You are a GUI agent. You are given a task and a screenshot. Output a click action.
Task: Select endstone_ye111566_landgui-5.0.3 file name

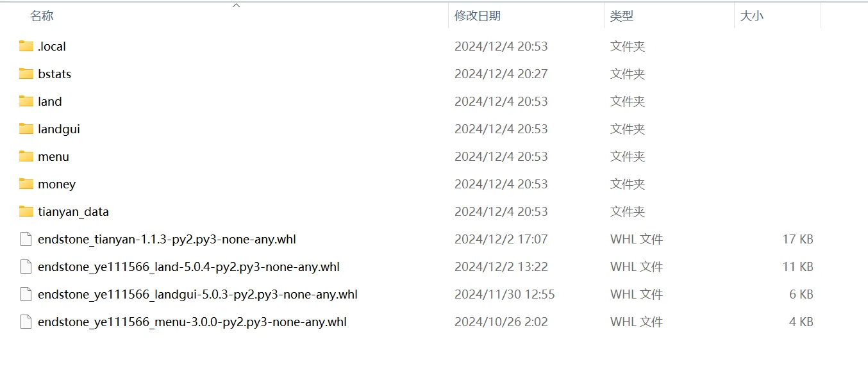[197, 294]
